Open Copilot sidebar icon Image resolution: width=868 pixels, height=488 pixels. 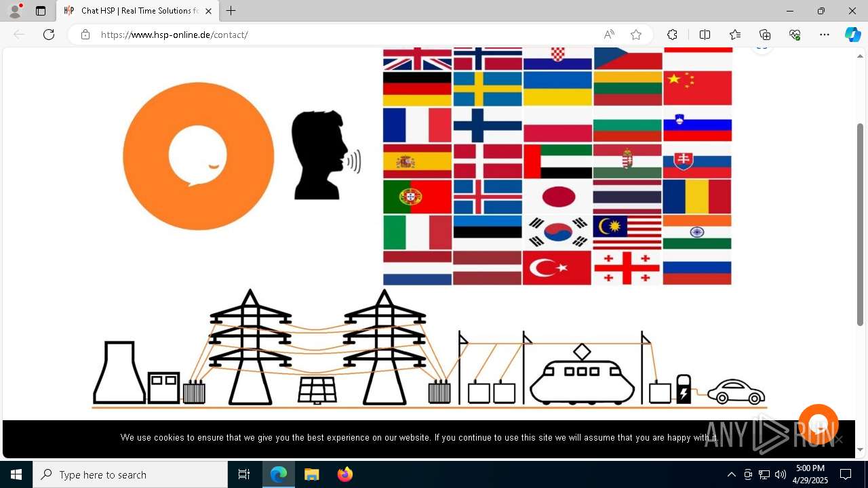[852, 35]
